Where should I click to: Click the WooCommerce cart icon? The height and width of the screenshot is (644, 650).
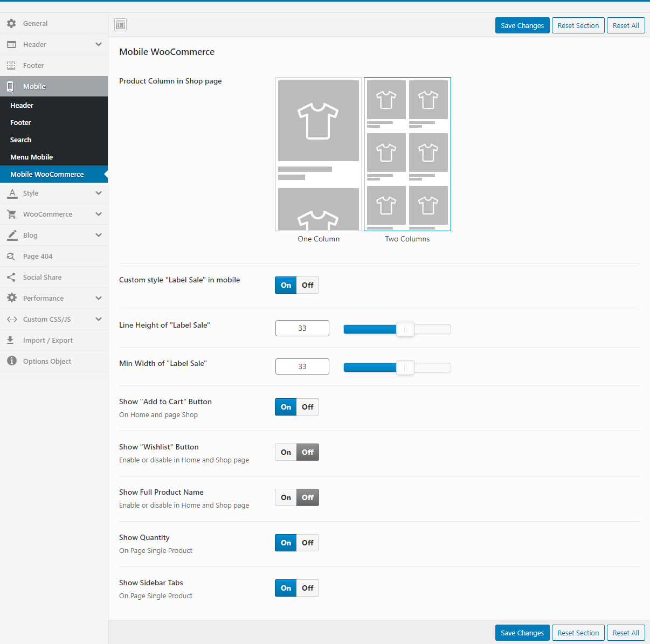click(11, 214)
